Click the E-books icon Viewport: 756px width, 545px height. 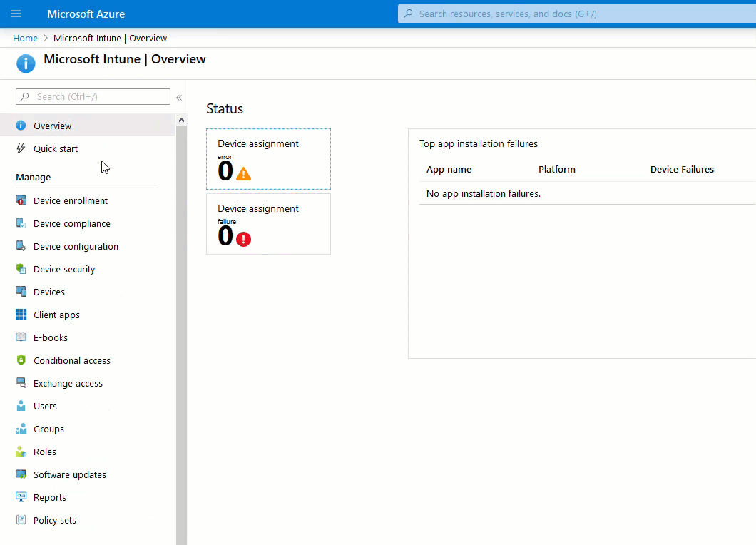21,337
